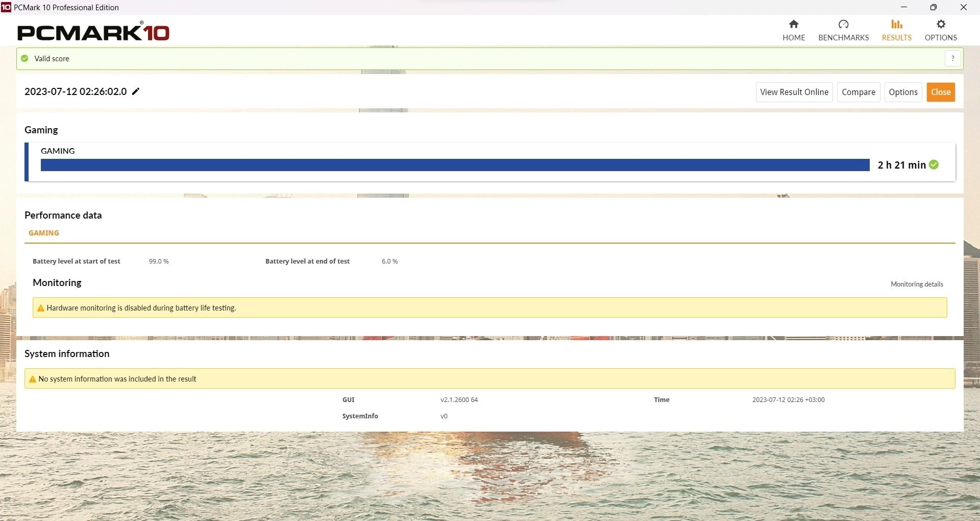Click the hardware monitoring disabled message
980x521 pixels.
(x=141, y=308)
